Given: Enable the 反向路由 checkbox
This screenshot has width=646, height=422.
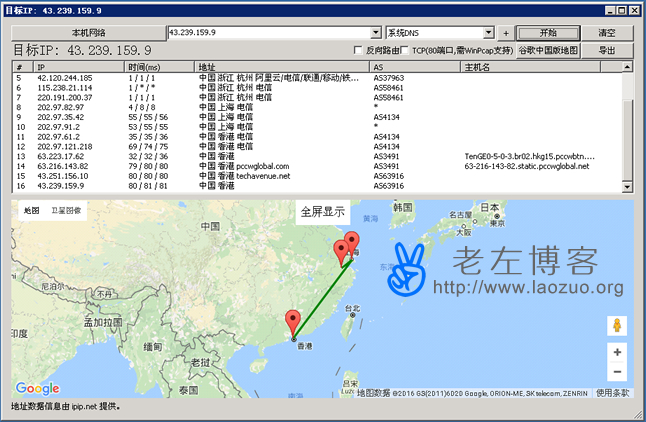Looking at the screenshot, I should tap(359, 50).
